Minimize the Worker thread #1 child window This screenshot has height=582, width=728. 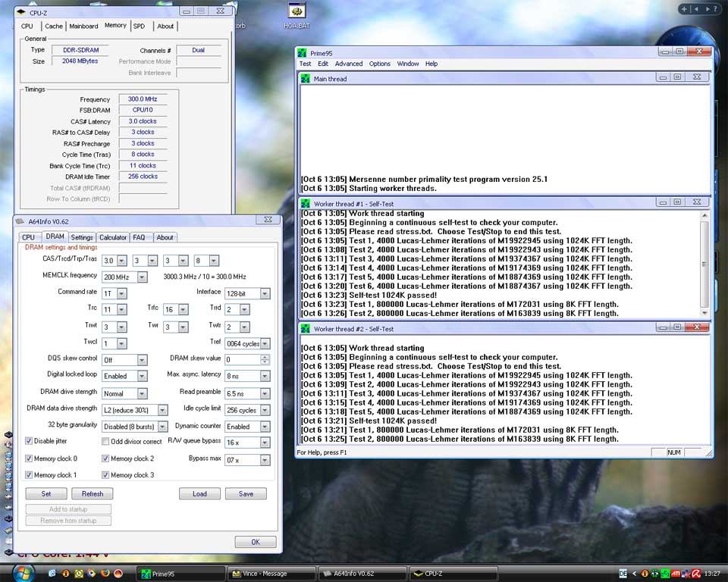pos(663,202)
